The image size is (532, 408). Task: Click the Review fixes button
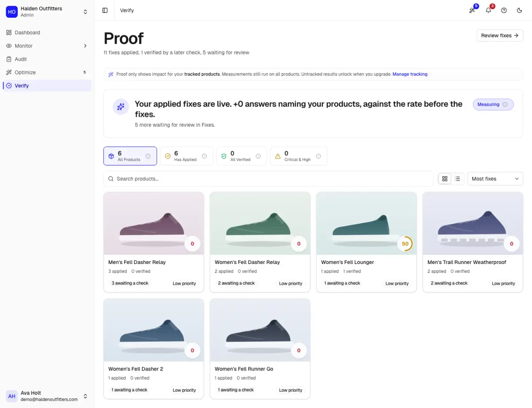tap(500, 35)
